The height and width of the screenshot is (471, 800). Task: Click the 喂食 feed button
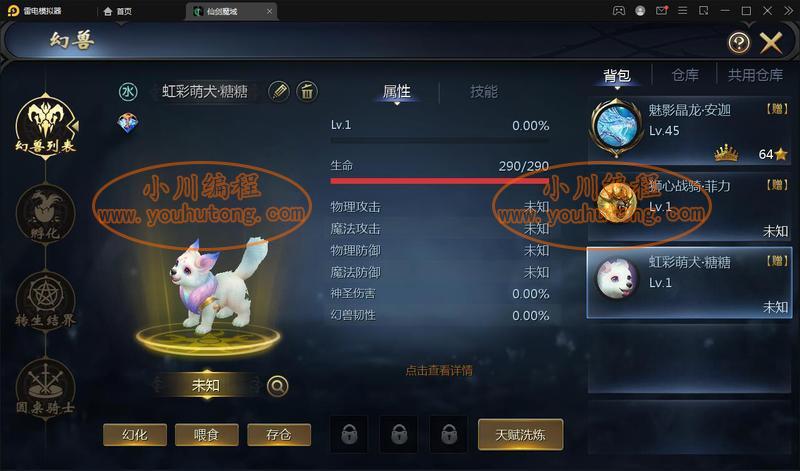207,435
